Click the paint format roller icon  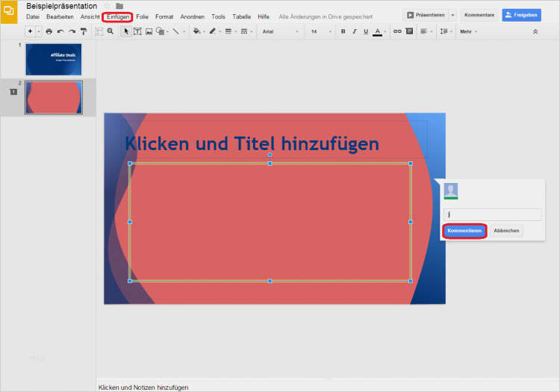(x=83, y=31)
